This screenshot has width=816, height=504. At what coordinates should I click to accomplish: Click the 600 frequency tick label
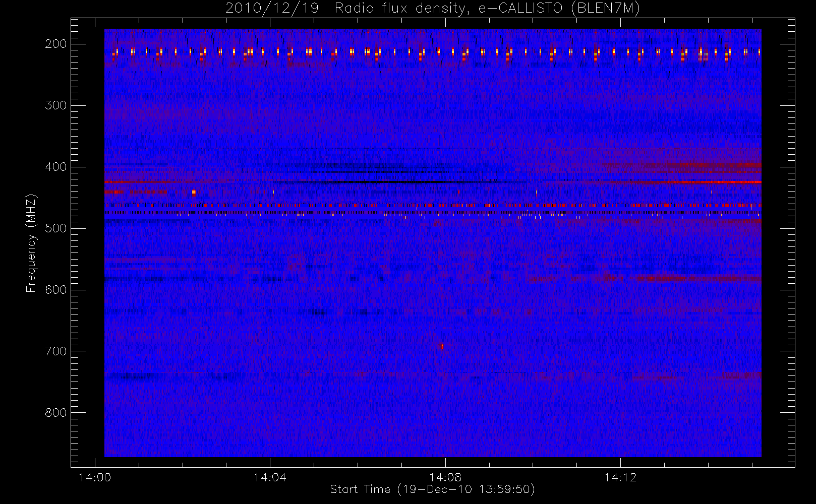coord(56,290)
